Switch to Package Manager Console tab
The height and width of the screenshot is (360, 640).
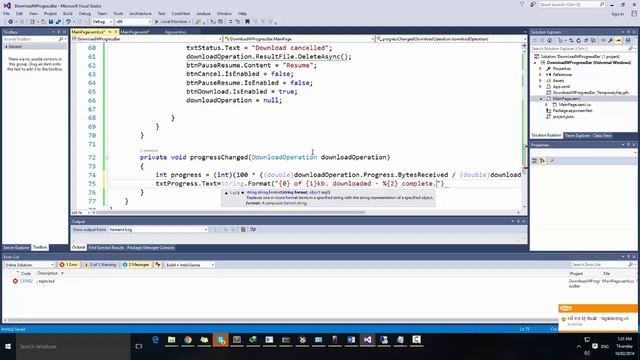151,248
